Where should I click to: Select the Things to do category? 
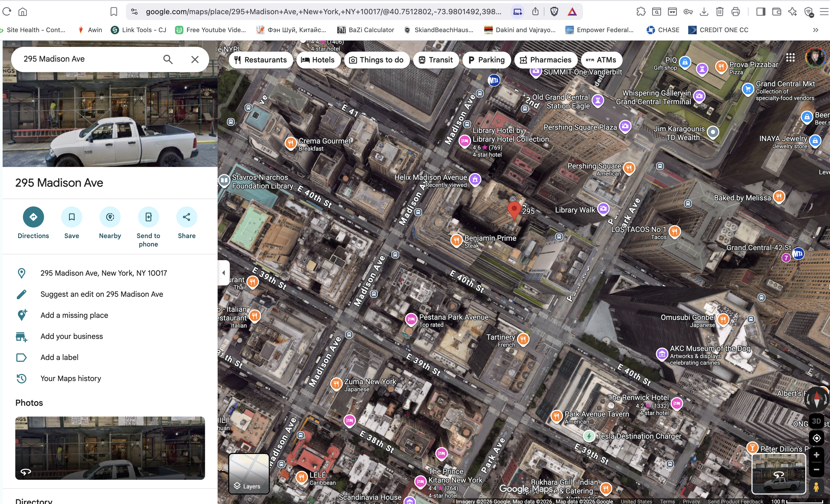click(x=376, y=60)
